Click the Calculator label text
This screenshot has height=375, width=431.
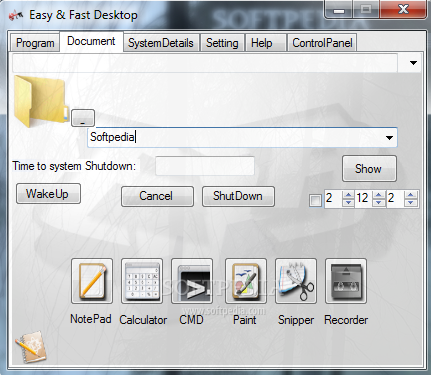(143, 320)
